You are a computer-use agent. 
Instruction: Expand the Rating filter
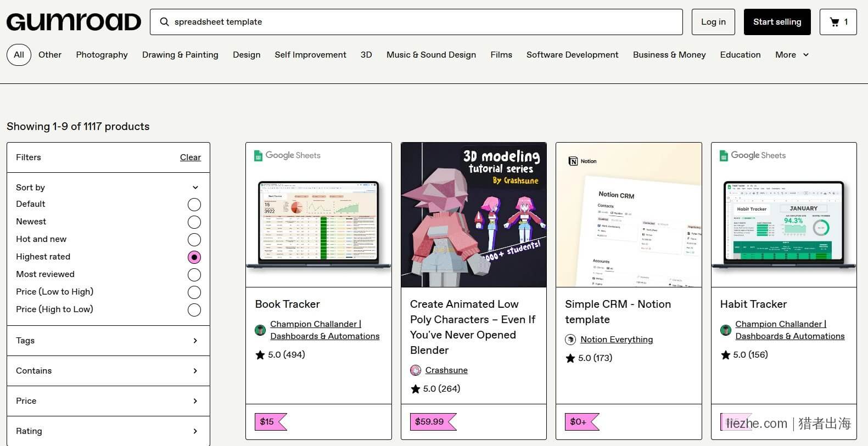(x=108, y=431)
